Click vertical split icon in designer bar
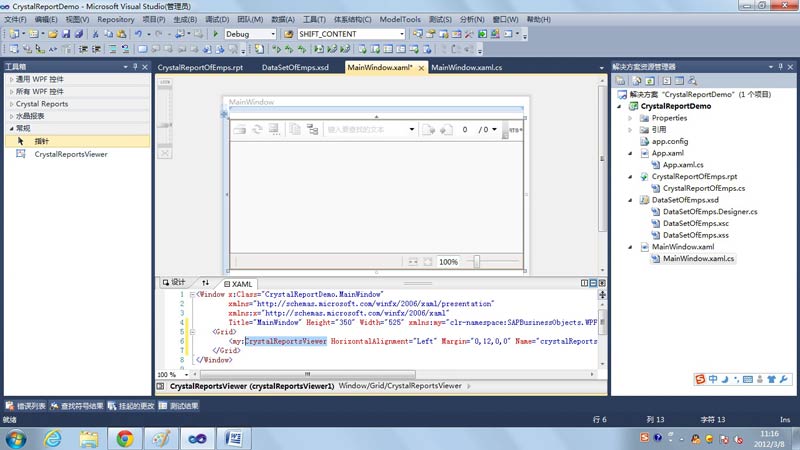 (585, 283)
